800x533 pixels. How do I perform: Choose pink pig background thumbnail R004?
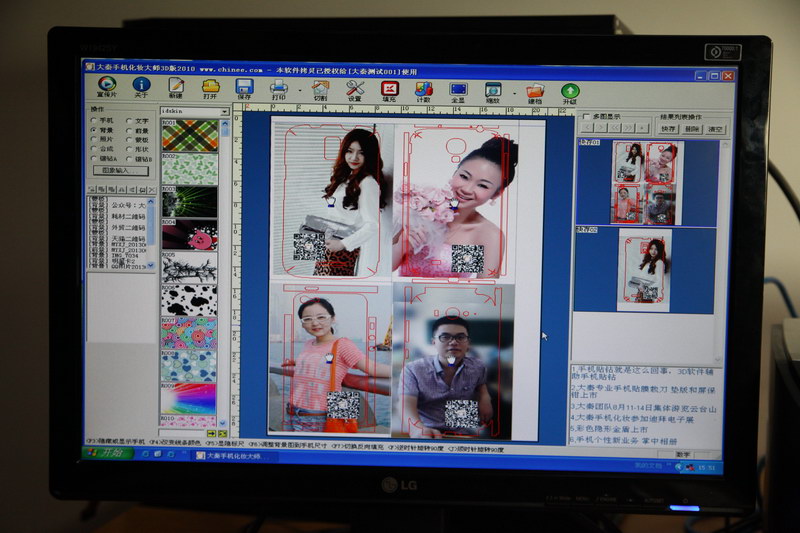190,235
